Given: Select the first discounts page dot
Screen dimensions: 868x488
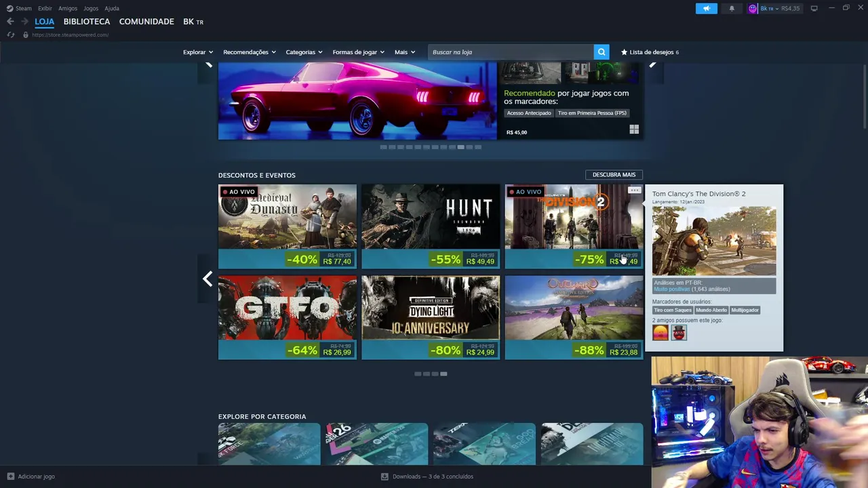Looking at the screenshot, I should [x=418, y=374].
